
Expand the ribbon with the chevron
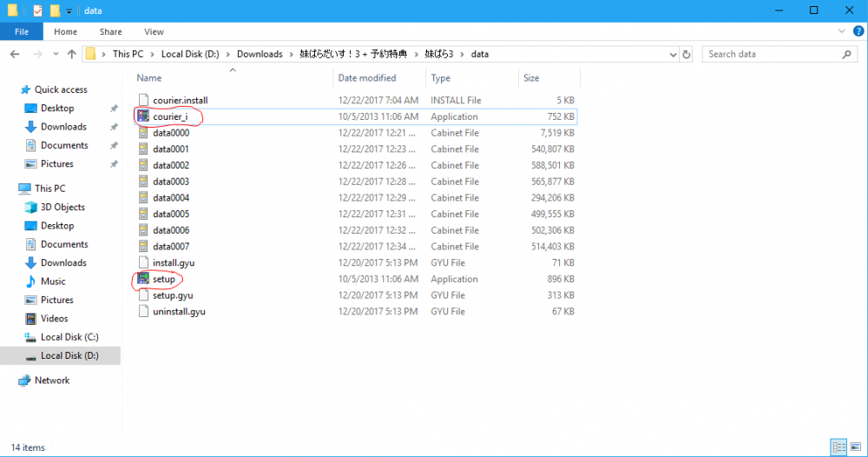[840, 32]
